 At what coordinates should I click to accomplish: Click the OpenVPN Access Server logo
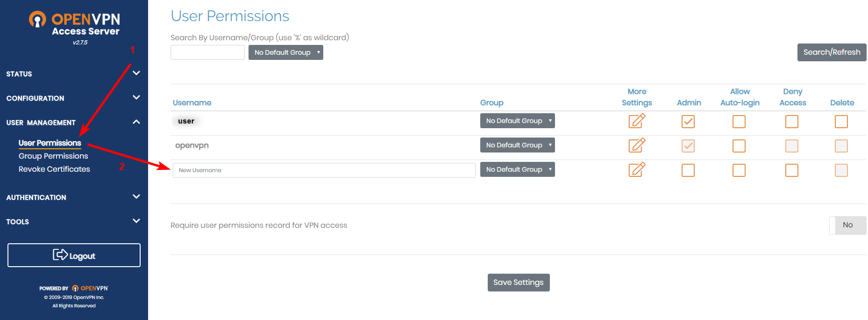click(x=74, y=23)
